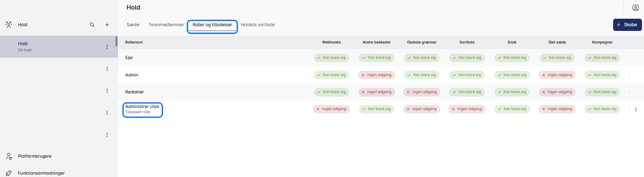Click the Funktionsanmodninger rocket icon

[x=9, y=173]
